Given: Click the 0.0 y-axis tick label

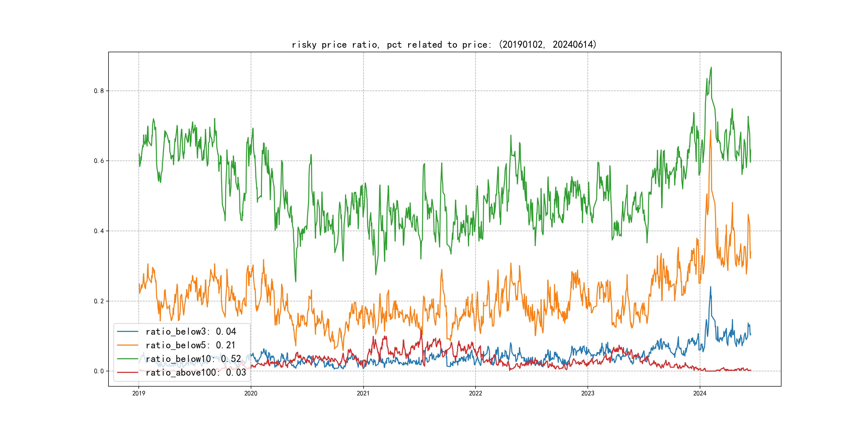Looking at the screenshot, I should pyautogui.click(x=99, y=371).
